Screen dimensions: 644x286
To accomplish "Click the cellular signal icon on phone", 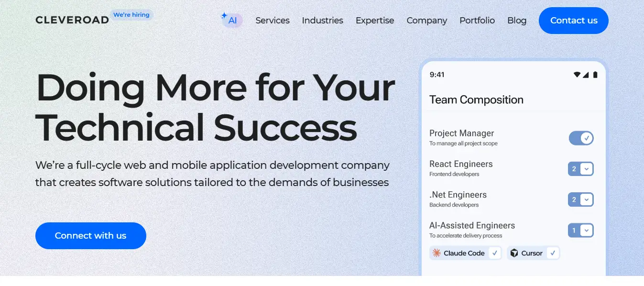I will 586,75.
